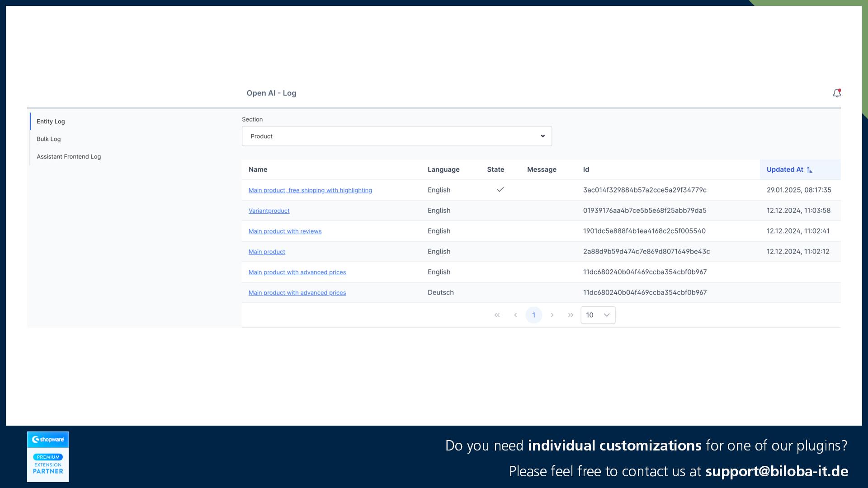Select the Product option in Section dropdown
The width and height of the screenshot is (868, 488).
tap(397, 136)
